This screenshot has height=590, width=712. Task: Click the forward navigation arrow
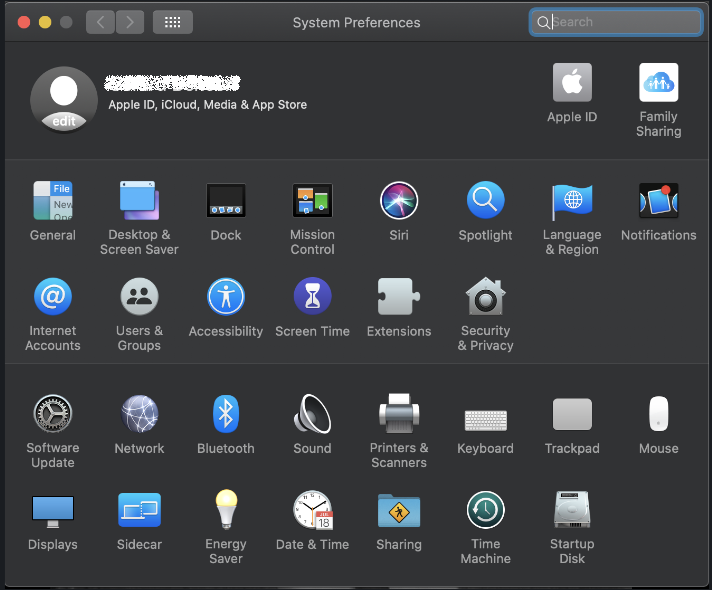130,22
